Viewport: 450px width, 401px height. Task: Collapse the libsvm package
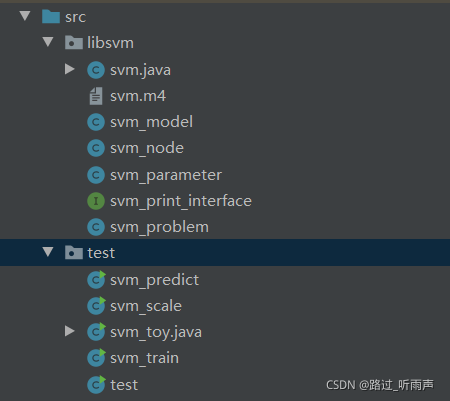coord(48,42)
